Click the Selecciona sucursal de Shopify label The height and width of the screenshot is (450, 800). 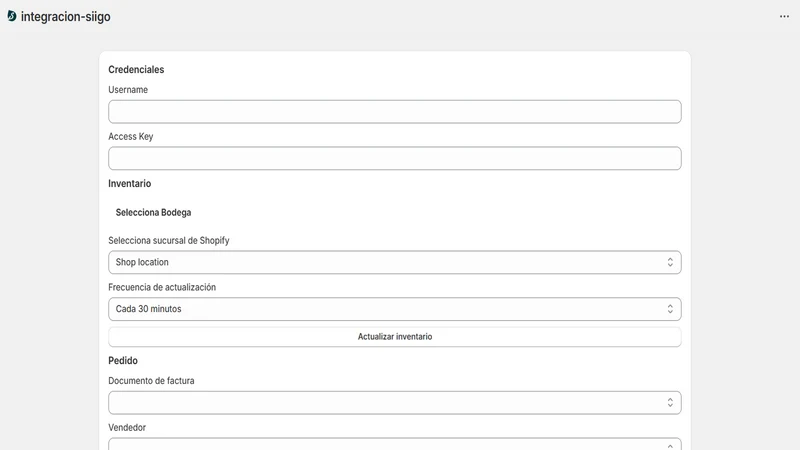coord(169,240)
